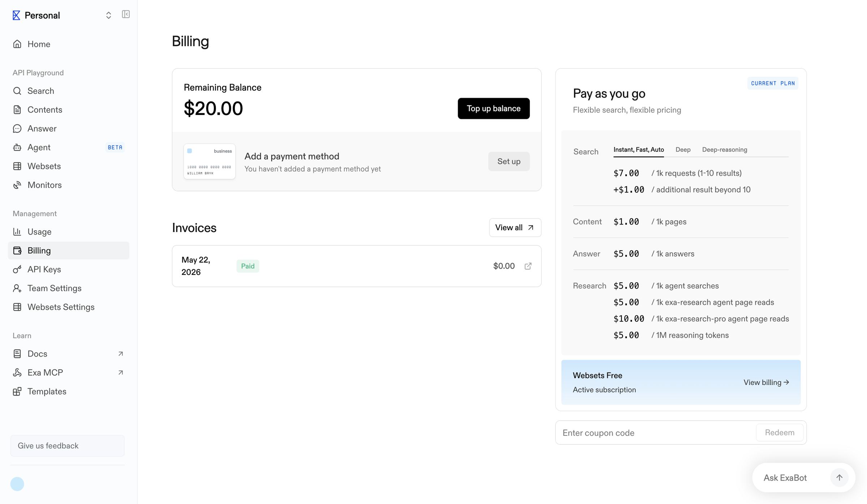Click the Give us feedback button
Viewport: 867px width, 504px height.
pos(68,445)
